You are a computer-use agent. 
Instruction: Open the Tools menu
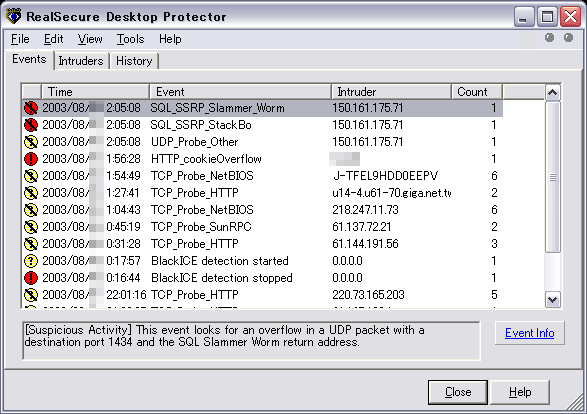(130, 39)
